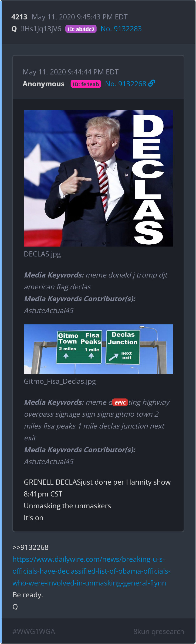Viewport: 196px width, 644px height.
Task: Click the Q tripcode !!Hs1Jq13jV6
Action: pyautogui.click(x=41, y=29)
